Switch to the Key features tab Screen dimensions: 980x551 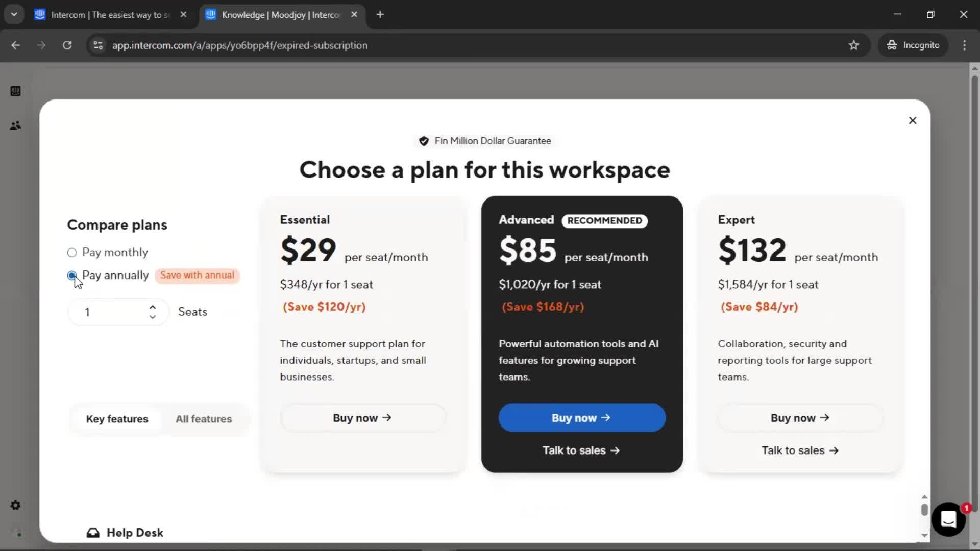[x=117, y=419]
